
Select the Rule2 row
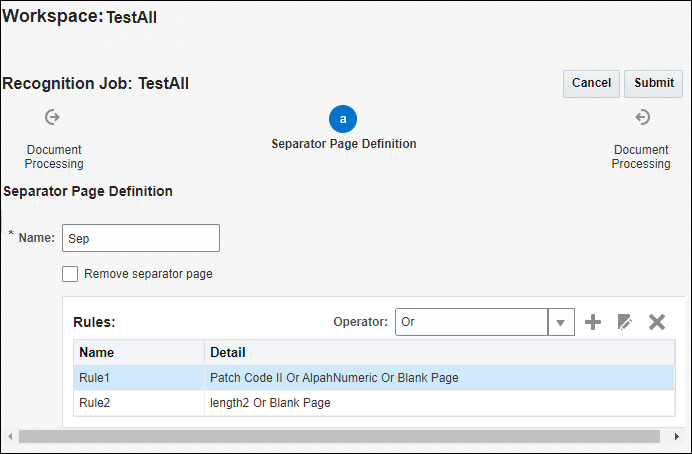(374, 403)
